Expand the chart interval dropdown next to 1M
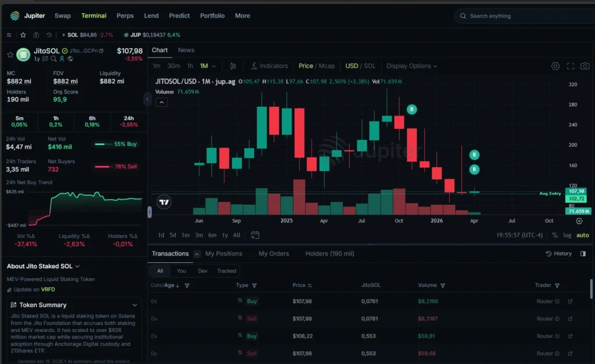 214,66
